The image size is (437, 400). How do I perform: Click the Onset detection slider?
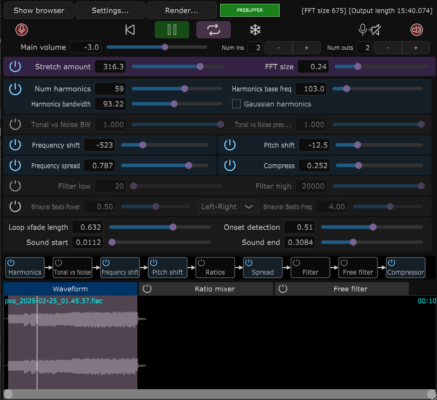coord(372,227)
